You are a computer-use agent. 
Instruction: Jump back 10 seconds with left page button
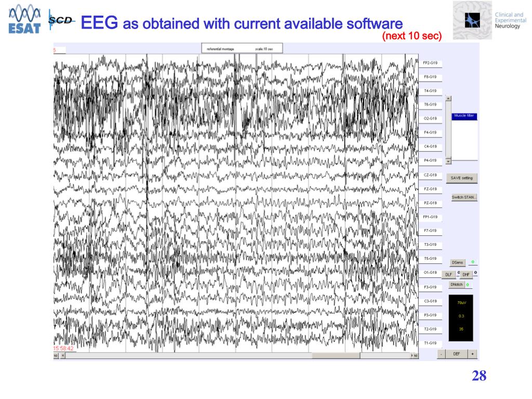tap(56, 355)
